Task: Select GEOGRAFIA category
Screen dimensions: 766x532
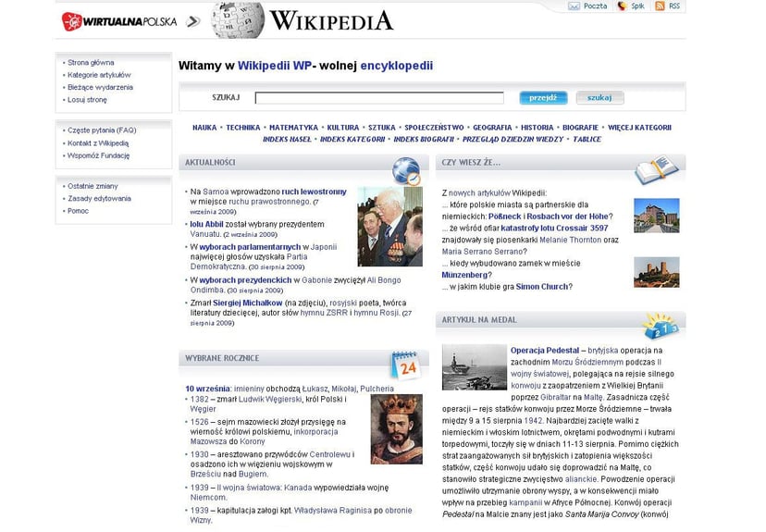Action: pyautogui.click(x=492, y=128)
